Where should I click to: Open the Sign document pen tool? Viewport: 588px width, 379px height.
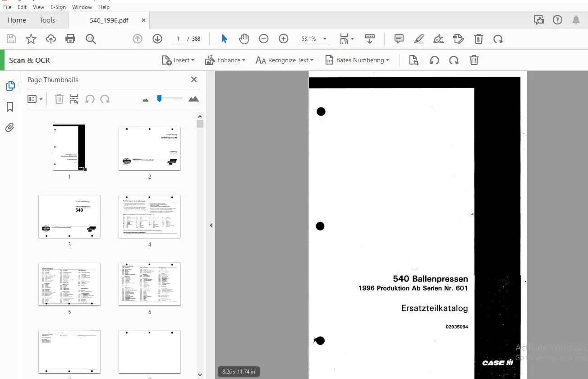(x=438, y=39)
